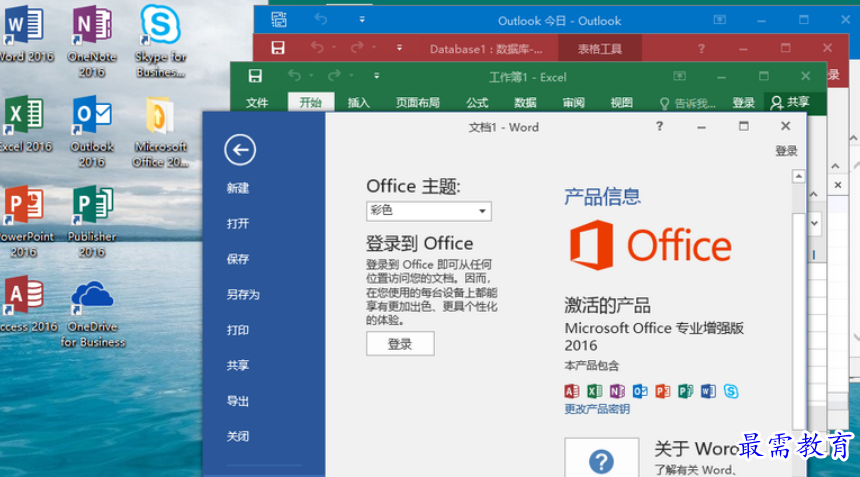This screenshot has width=860, height=477.
Task: Launch Skype for Business desktop shortcut
Action: 160,41
